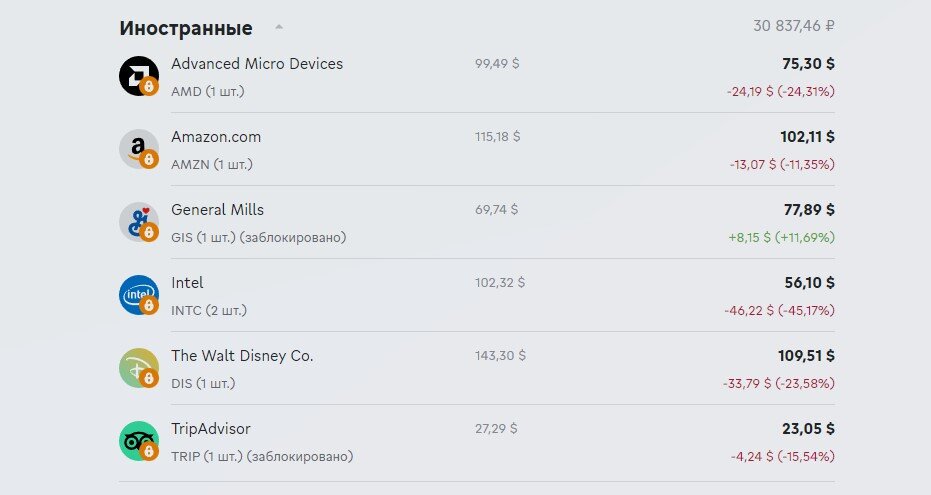
Task: Click the section total 30 837,46 ₽
Action: 794,26
